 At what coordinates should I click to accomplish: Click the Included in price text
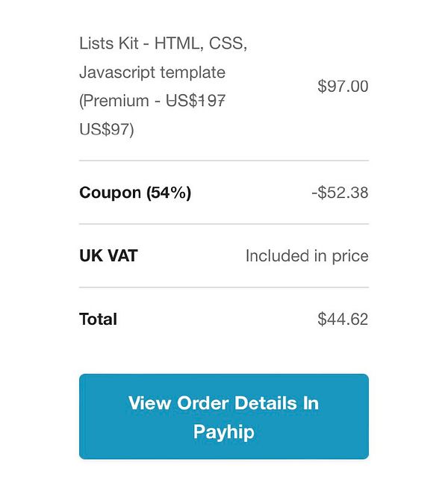[306, 256]
